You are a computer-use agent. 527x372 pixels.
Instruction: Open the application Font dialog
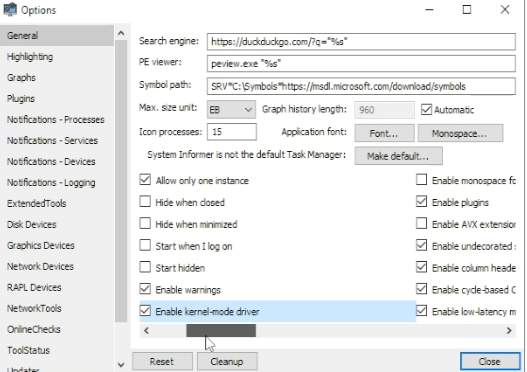click(384, 133)
